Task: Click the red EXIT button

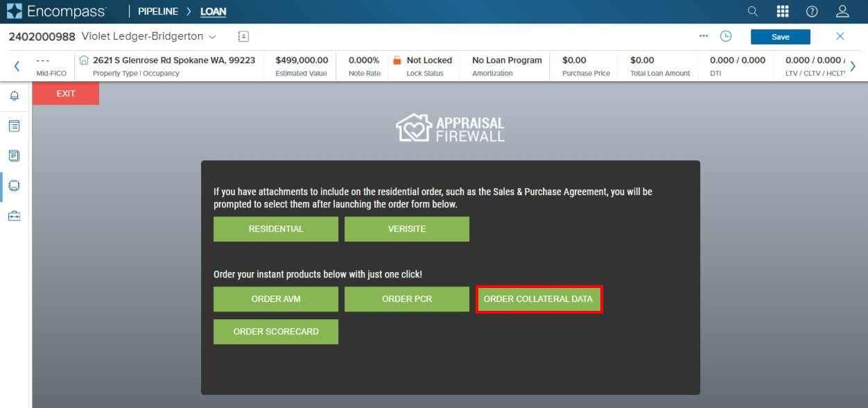Action: 66,94
